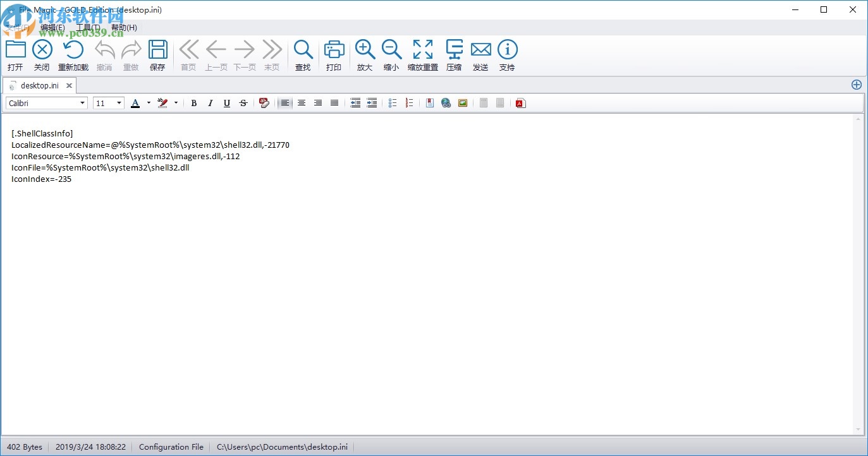Align text left

point(285,103)
